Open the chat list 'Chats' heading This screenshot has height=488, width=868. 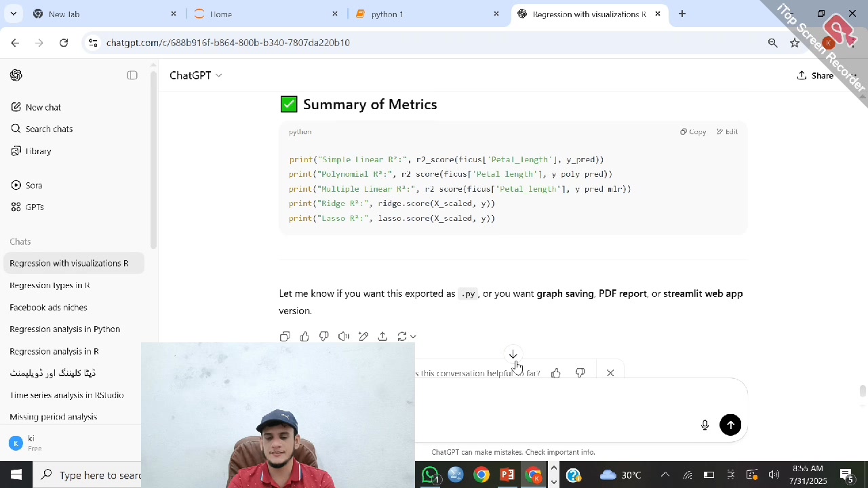point(20,241)
